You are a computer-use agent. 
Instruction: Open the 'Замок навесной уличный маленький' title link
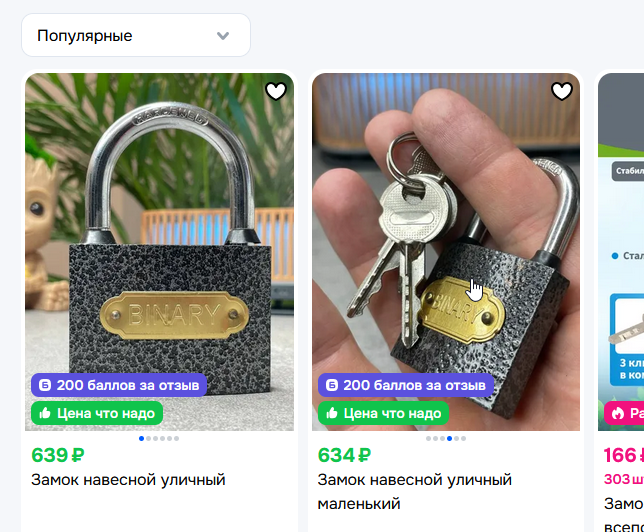tap(414, 491)
